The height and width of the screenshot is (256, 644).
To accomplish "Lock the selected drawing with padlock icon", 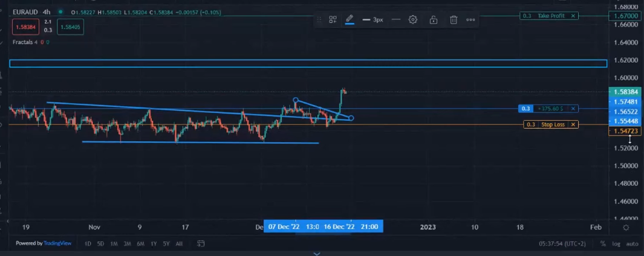I will tap(434, 19).
